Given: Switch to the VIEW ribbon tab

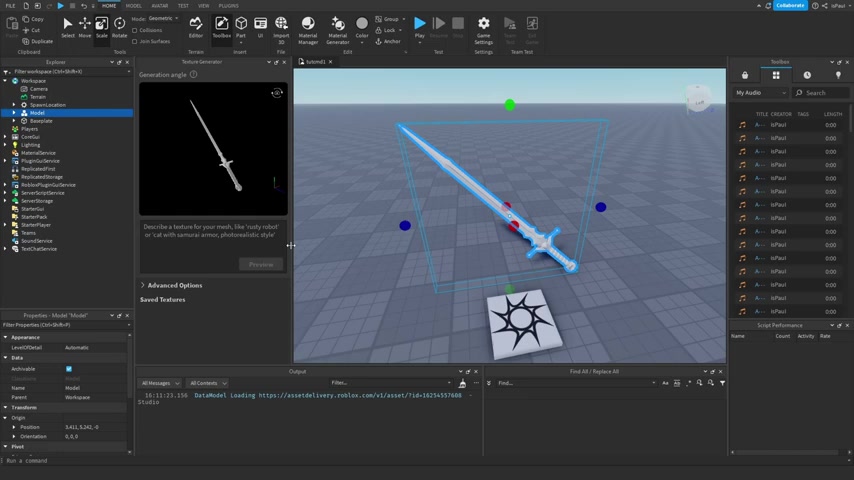Looking at the screenshot, I should [x=204, y=5].
